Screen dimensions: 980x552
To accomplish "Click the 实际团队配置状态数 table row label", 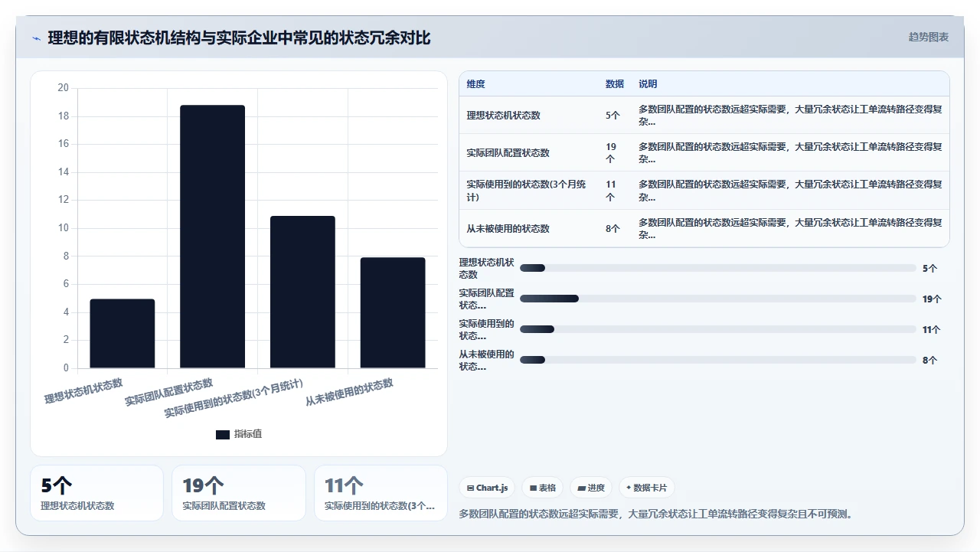I will click(508, 153).
